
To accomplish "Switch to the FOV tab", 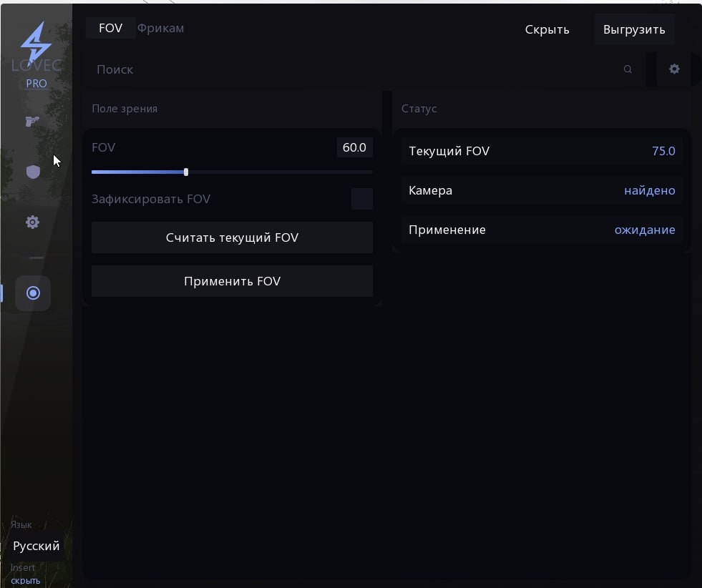I will coord(110,29).
